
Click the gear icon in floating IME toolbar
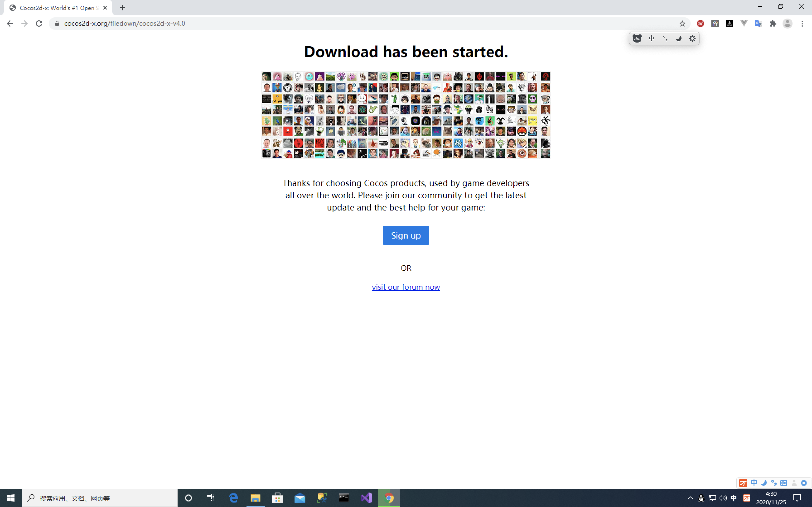tap(692, 38)
